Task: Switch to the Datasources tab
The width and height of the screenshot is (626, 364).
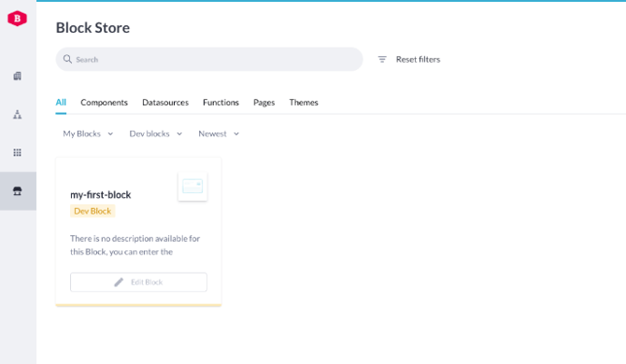Action: (x=165, y=103)
